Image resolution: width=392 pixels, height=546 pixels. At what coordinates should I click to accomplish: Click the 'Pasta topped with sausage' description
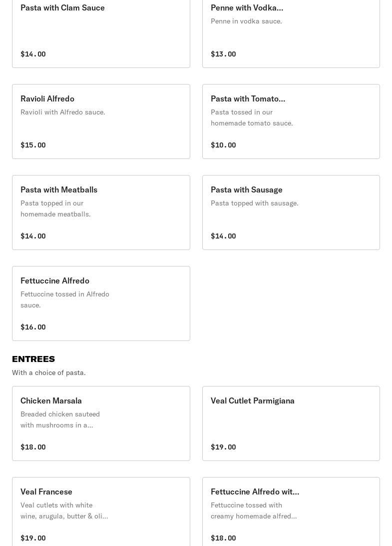pos(254,203)
